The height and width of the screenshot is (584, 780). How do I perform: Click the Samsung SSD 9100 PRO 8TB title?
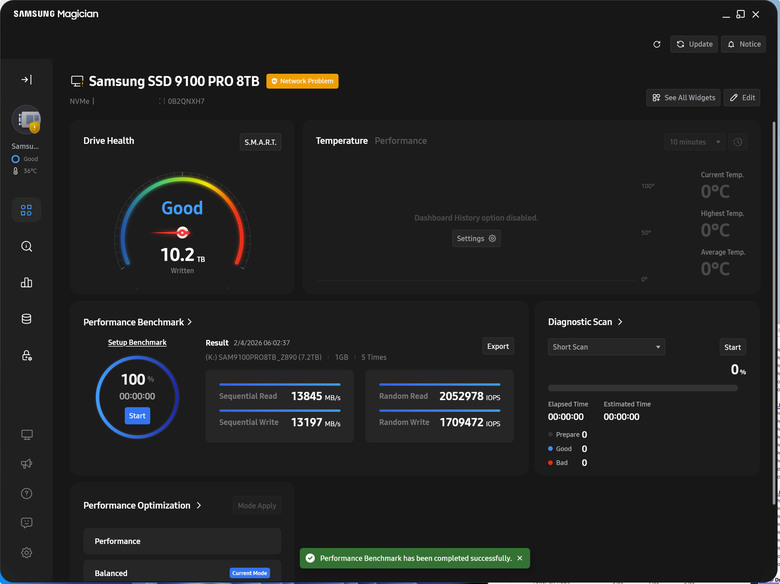(174, 81)
